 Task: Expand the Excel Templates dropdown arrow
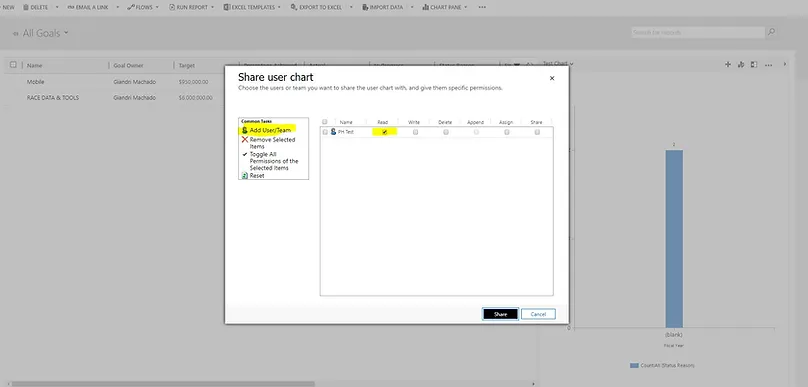[279, 7]
